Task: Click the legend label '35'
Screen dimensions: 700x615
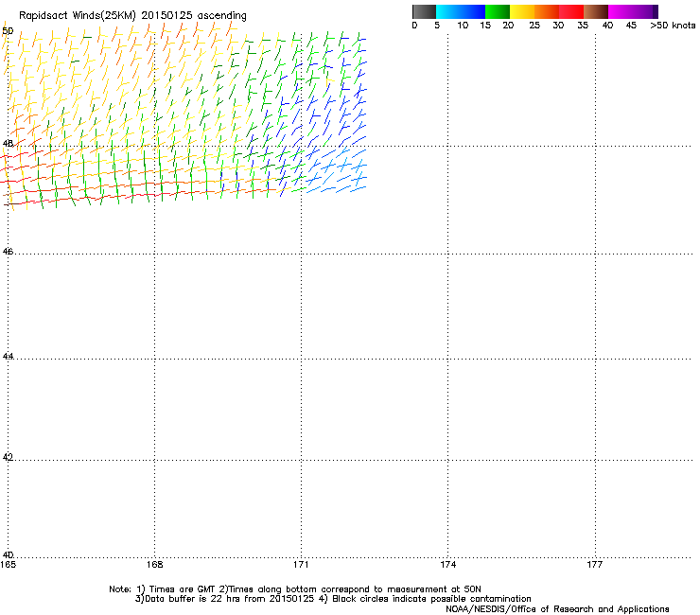Action: tap(583, 26)
